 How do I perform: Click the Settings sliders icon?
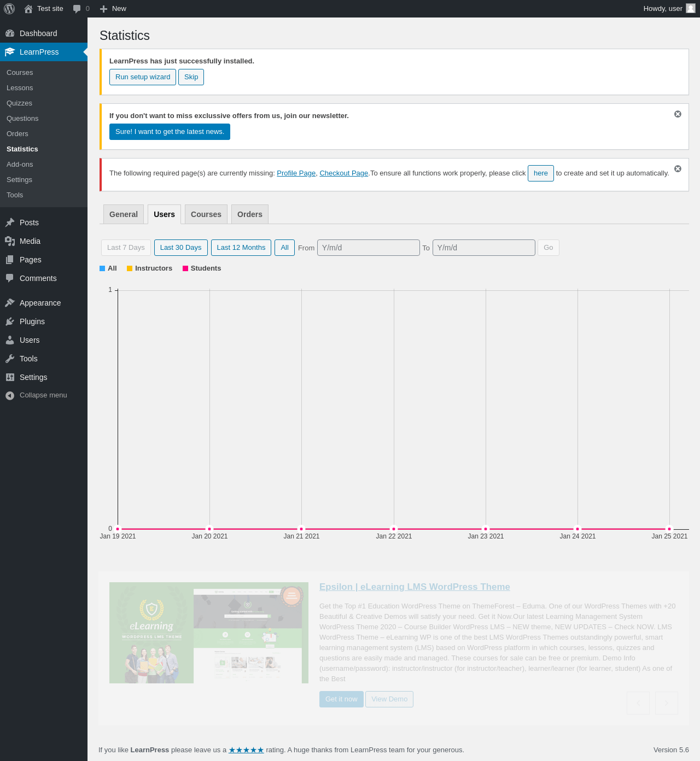[10, 377]
